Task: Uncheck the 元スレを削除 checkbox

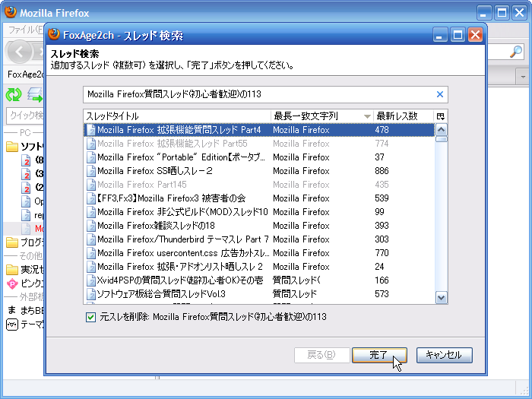Action: pos(91,317)
